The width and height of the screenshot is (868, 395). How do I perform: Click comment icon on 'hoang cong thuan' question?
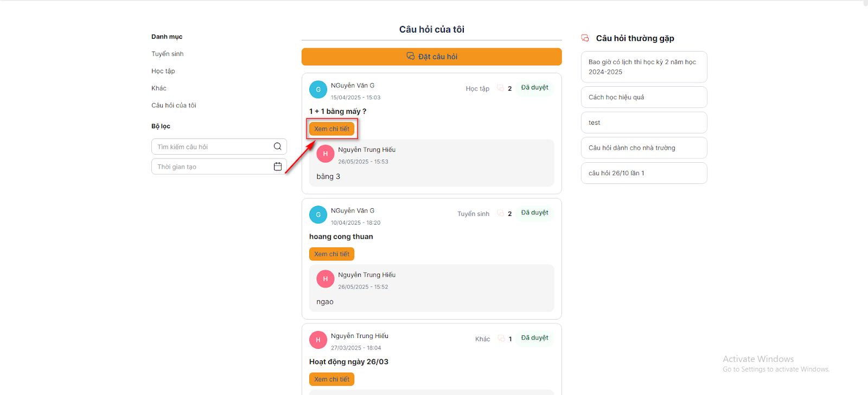500,214
